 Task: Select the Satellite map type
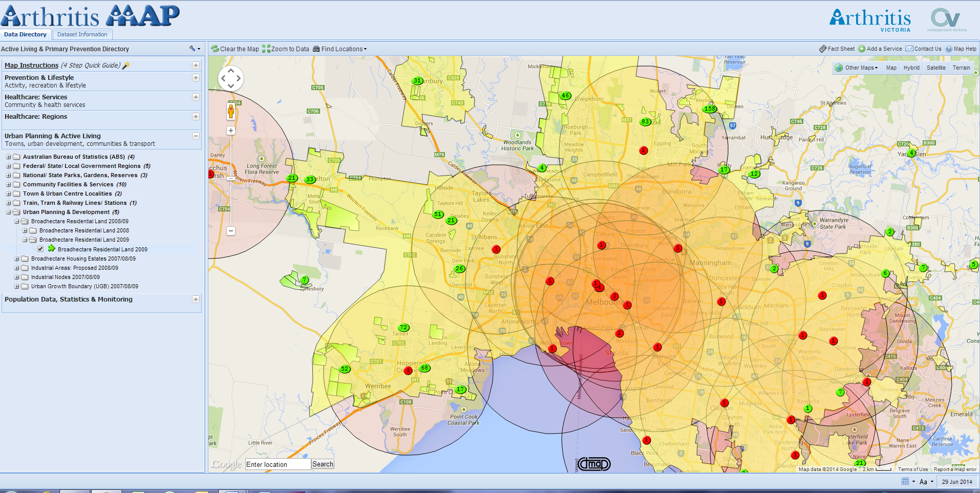(936, 68)
